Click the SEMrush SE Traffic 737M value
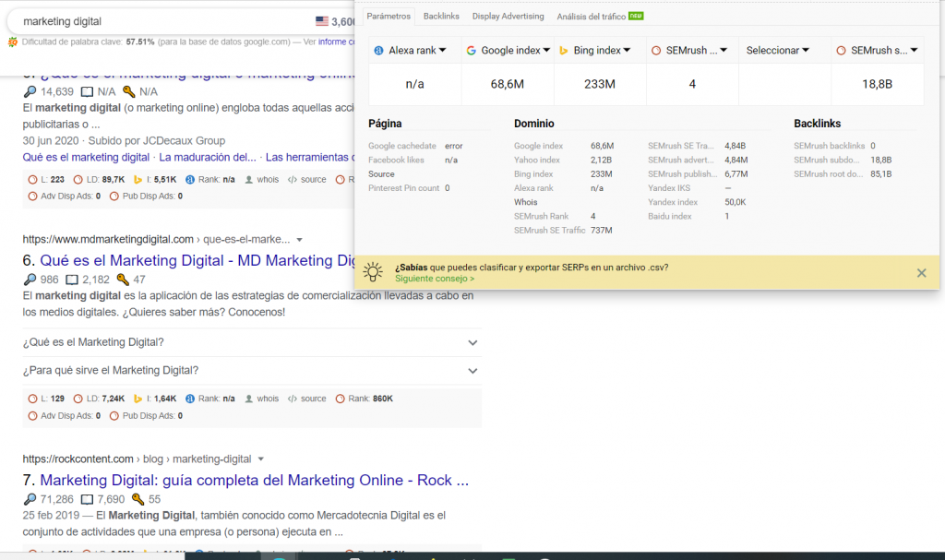Viewport: 945px width, 560px height. [602, 231]
